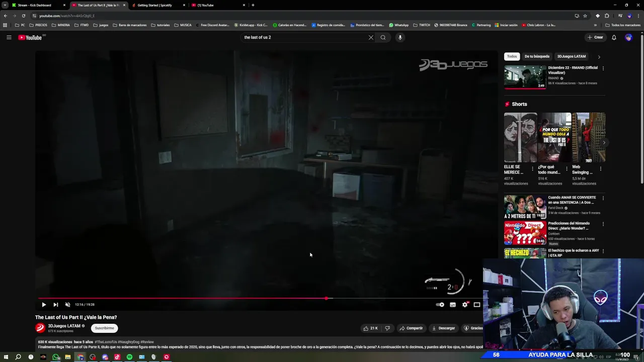644x362 pixels.
Task: Open a new browser tab
Action: [x=253, y=5]
